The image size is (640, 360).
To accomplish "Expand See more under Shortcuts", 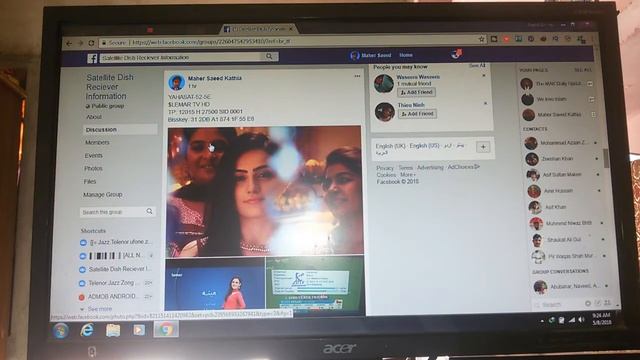I will (x=99, y=309).
